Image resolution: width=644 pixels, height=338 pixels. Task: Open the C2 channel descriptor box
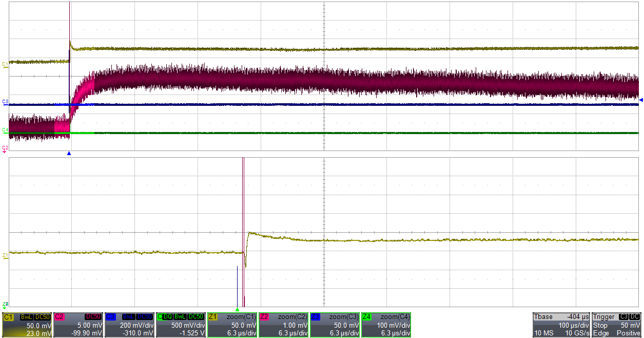coord(79,325)
